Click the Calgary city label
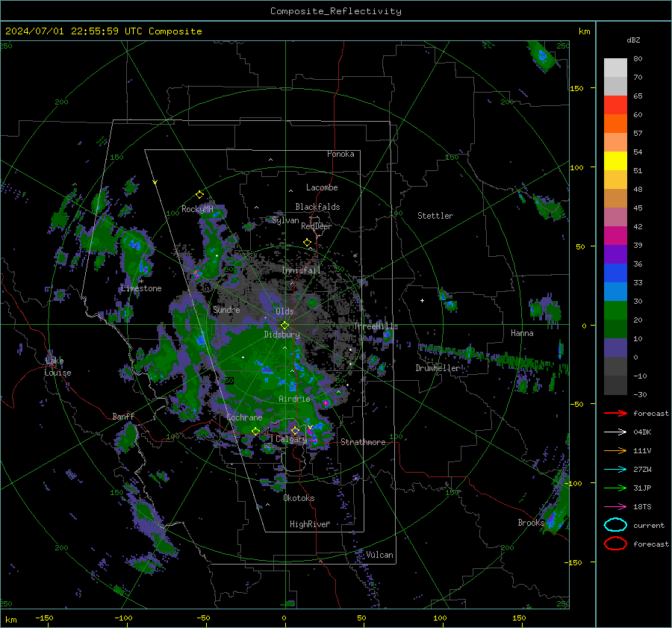672x628 pixels. click(x=291, y=439)
